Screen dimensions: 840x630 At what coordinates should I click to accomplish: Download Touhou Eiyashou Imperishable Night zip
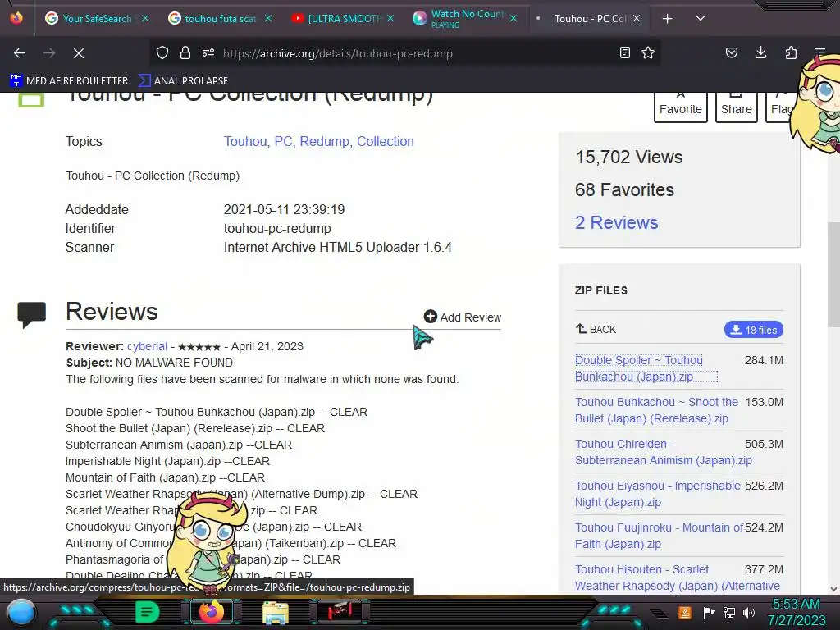pos(657,494)
